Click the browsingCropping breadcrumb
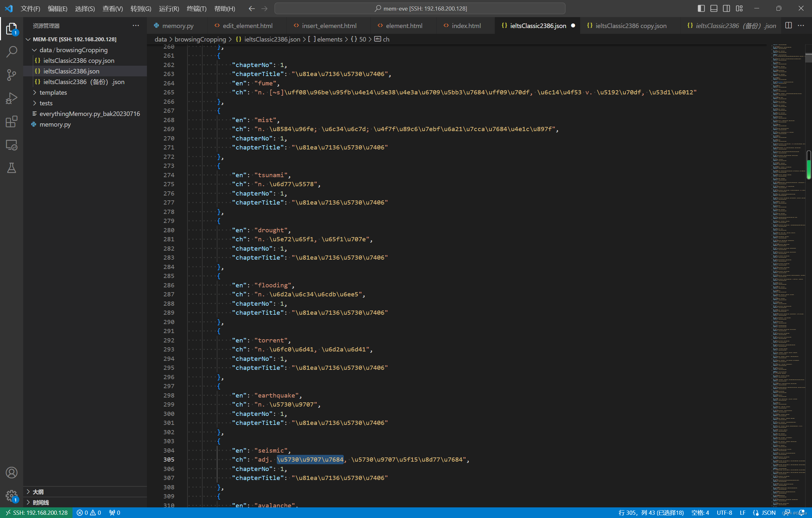The height and width of the screenshot is (518, 812). pyautogui.click(x=200, y=39)
